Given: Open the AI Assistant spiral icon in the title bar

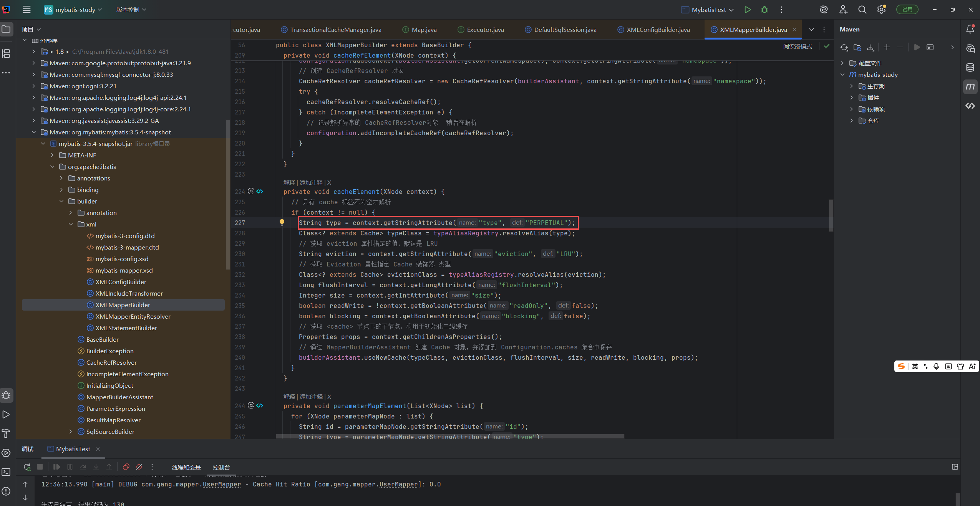Looking at the screenshot, I should click(824, 10).
